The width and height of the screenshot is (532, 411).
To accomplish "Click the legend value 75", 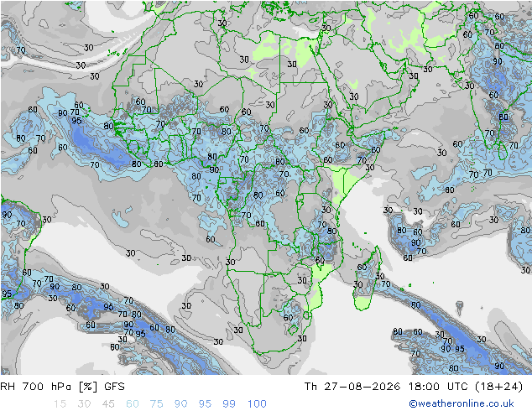I will click(156, 404).
